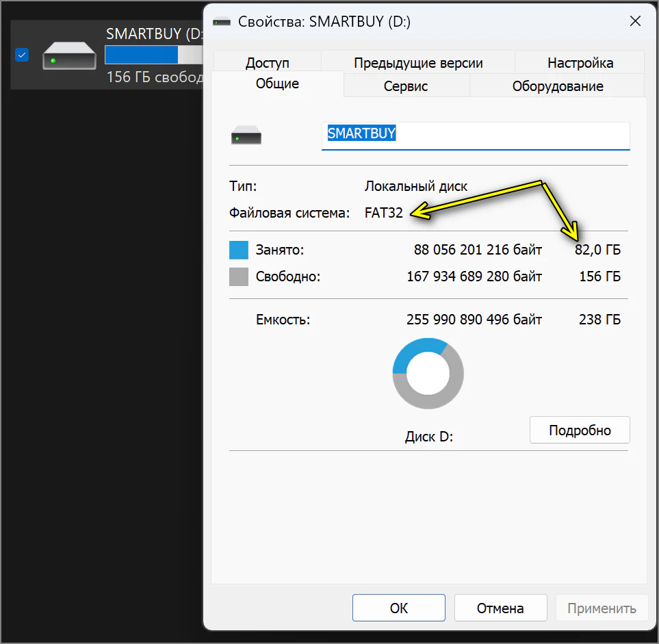Click the disk usage donut chart

tap(428, 374)
